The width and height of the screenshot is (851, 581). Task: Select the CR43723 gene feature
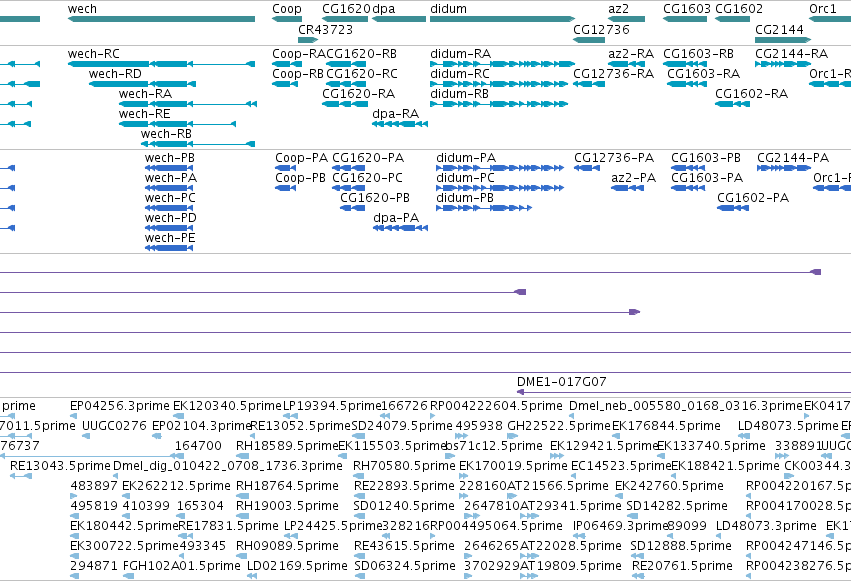(x=308, y=40)
